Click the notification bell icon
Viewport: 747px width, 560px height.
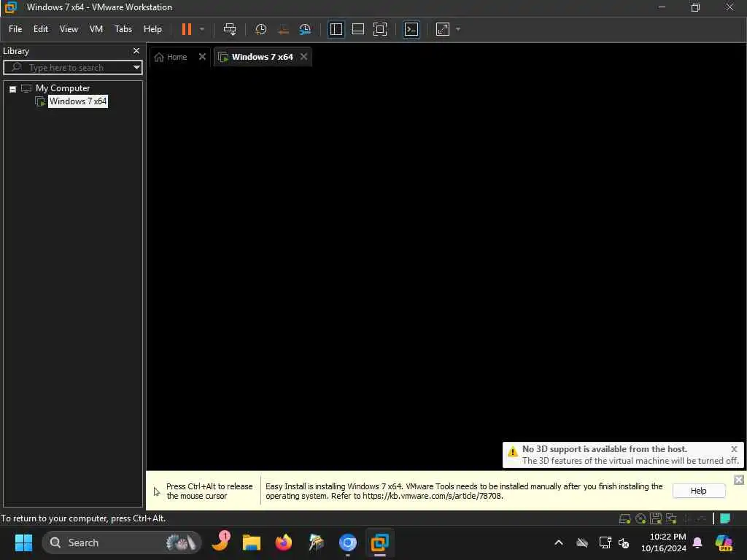(x=697, y=542)
